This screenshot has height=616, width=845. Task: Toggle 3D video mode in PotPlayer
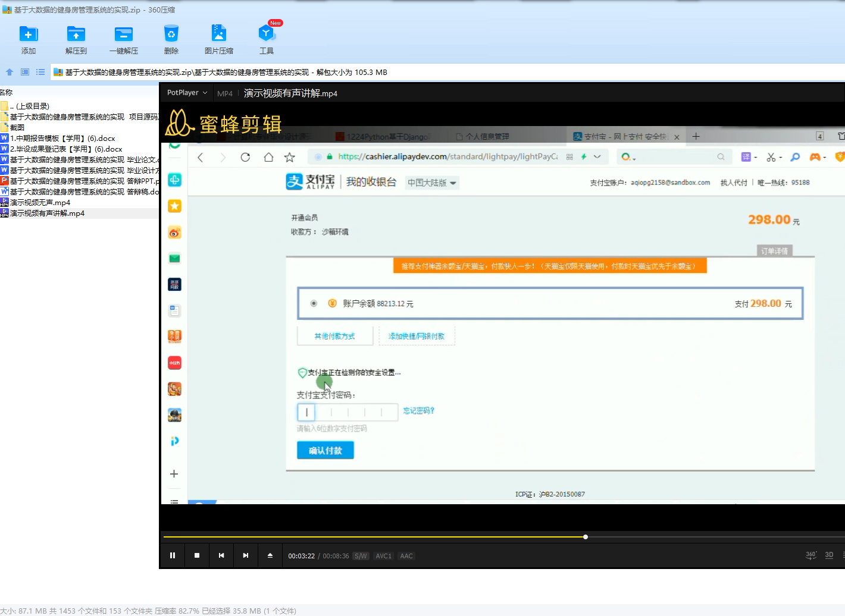click(x=830, y=555)
